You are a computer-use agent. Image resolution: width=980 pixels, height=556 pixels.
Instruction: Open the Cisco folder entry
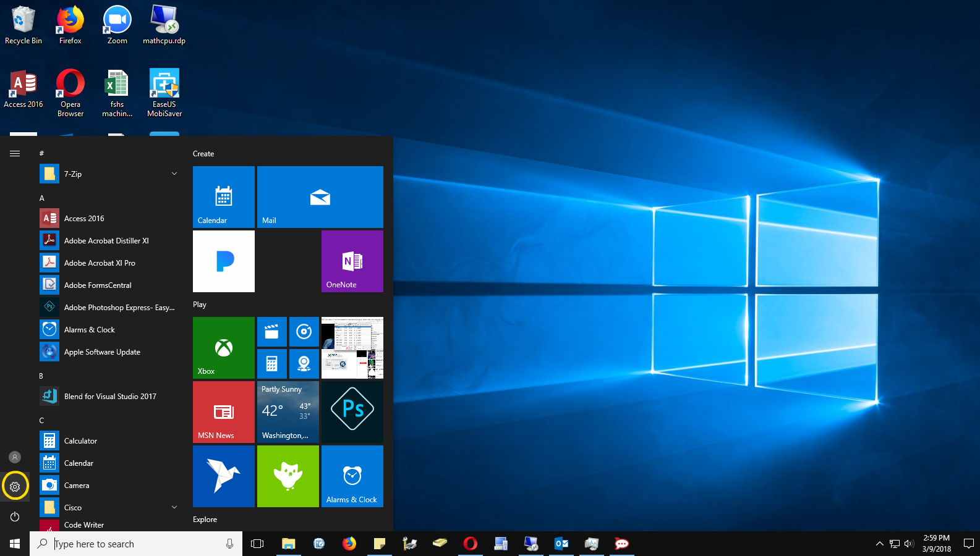click(x=110, y=508)
